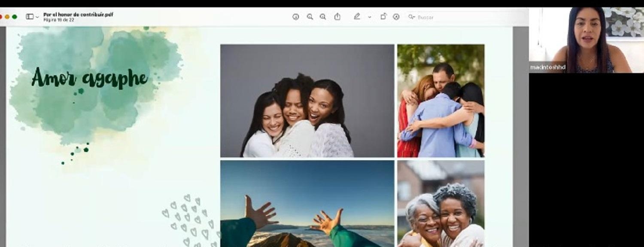Click the family group hug photo
Image resolution: width=644 pixels, height=247 pixels.
[440, 101]
